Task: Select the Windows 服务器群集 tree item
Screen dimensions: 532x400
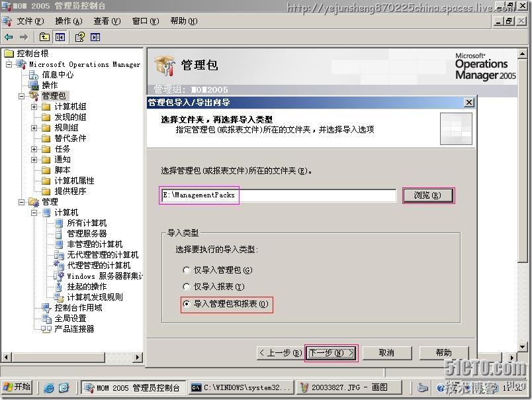Action: [105, 276]
